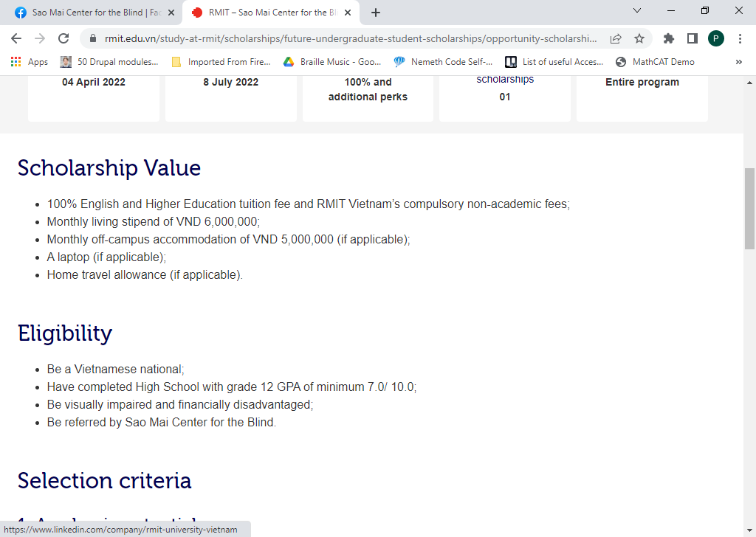756x537 pixels.
Task: Open the MathCAT Demo bookmark
Action: [656, 62]
